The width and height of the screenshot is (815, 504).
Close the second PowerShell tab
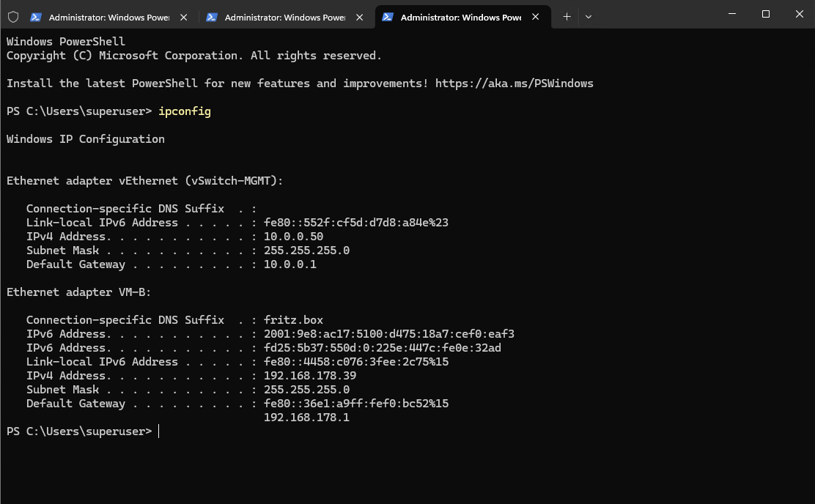tap(359, 17)
